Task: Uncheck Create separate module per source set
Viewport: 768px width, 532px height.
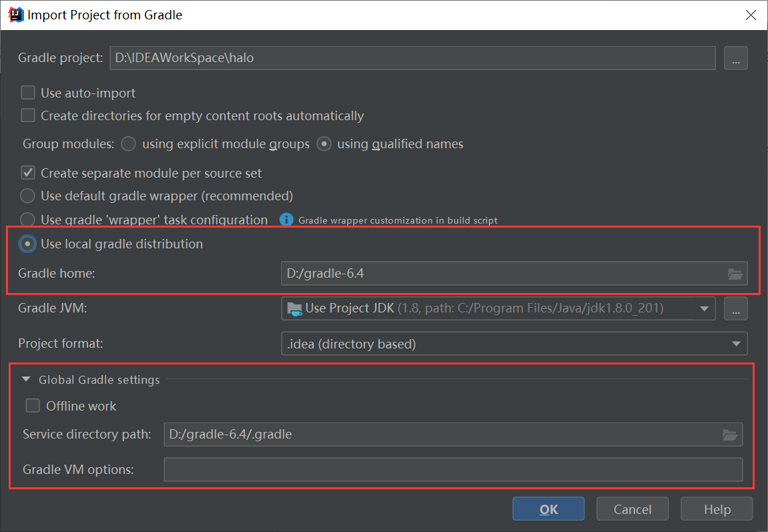Action: coord(28,173)
